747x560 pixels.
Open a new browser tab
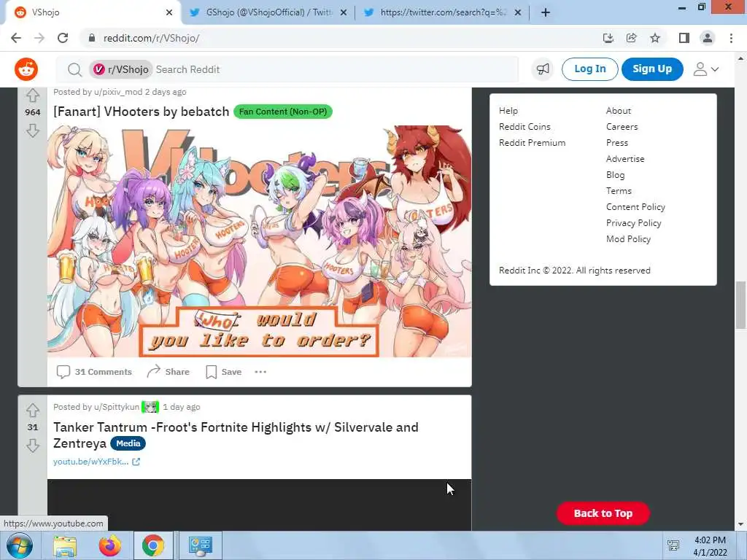coord(546,12)
